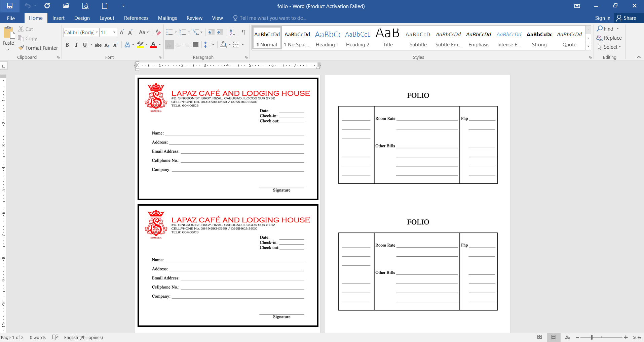Screen dimensions: 644x342
Task: Click the Print Preview icon in quick access
Action: coord(85,6)
